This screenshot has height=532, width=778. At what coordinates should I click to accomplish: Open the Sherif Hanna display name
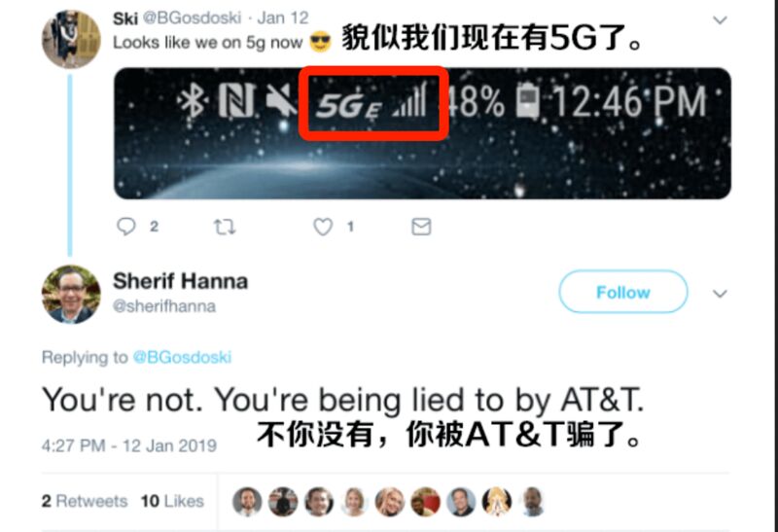click(x=180, y=281)
